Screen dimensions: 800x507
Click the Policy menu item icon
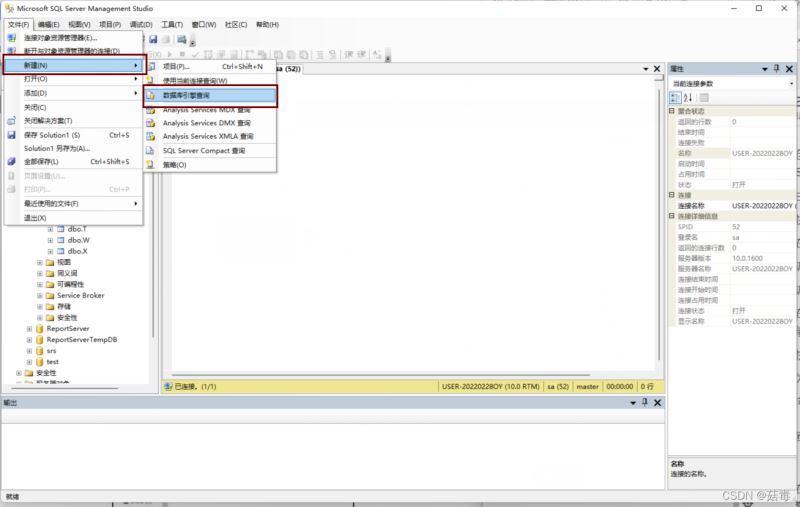point(151,165)
